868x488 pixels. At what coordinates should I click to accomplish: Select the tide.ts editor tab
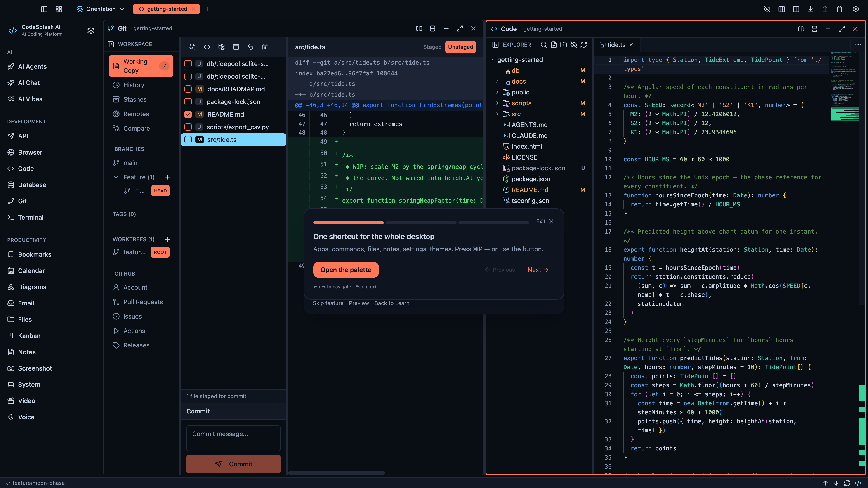pyautogui.click(x=616, y=45)
